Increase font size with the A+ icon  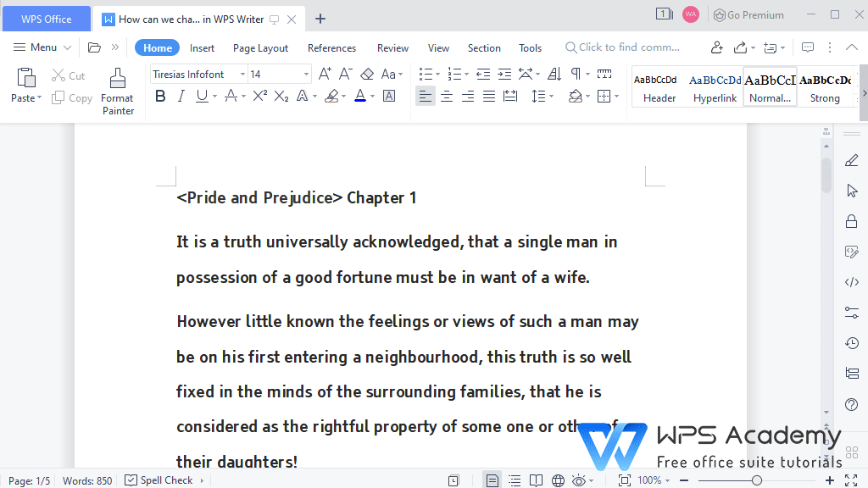325,74
